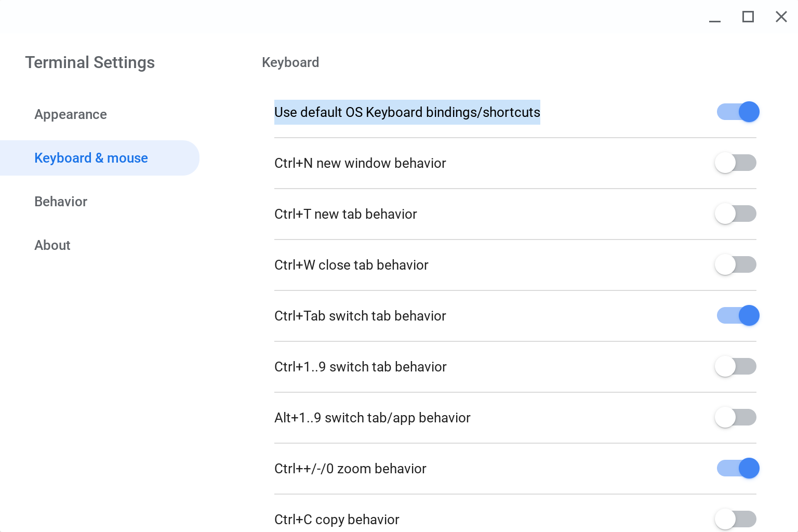Image resolution: width=798 pixels, height=532 pixels.
Task: Enable Ctrl+N new window behavior
Action: [735, 163]
